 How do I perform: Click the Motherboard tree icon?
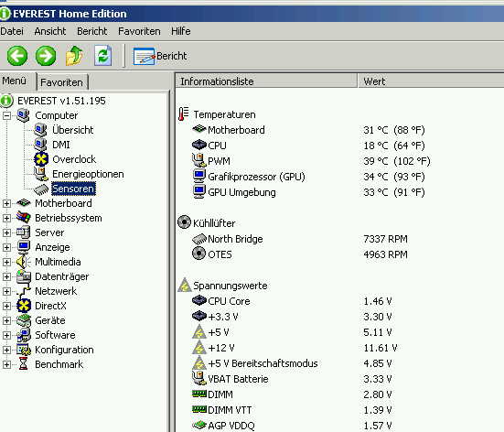[24, 203]
